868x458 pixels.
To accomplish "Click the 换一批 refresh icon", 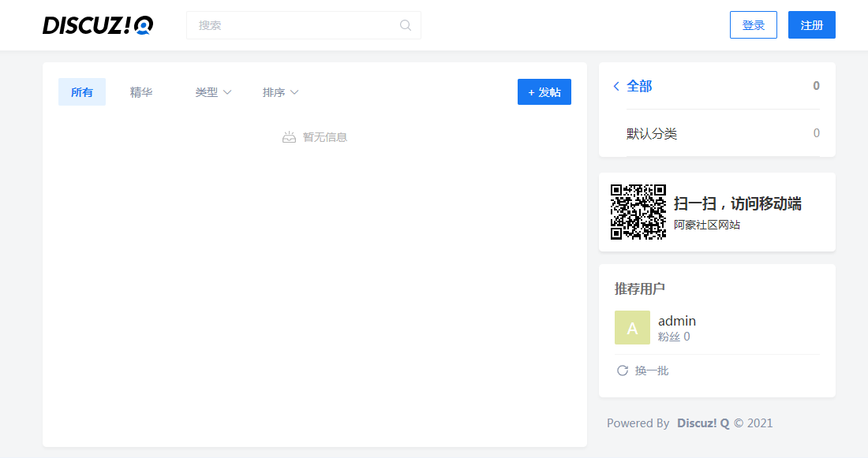I will click(x=623, y=370).
